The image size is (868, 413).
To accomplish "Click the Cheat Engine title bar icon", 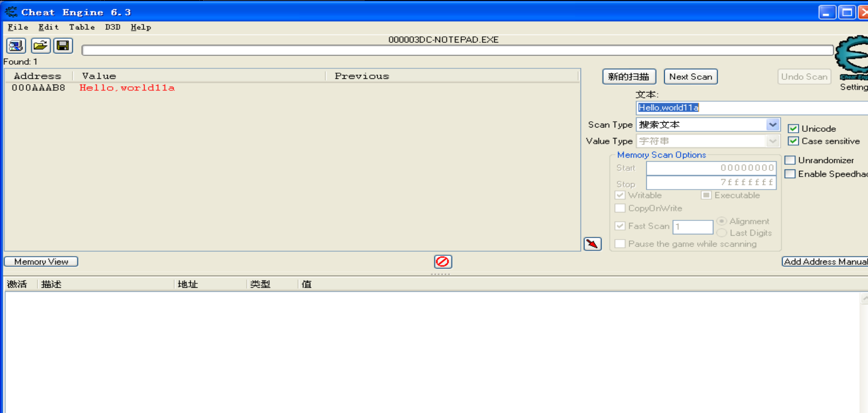I will pos(11,12).
